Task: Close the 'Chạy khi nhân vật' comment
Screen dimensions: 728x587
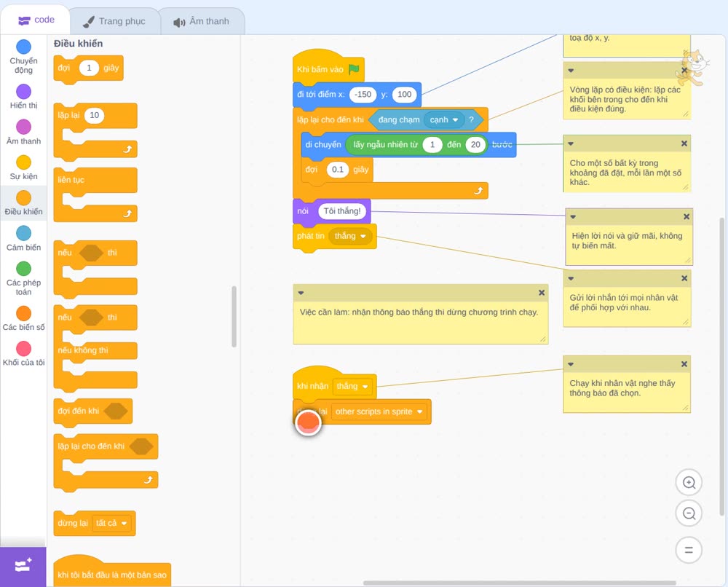Action: pyautogui.click(x=684, y=364)
